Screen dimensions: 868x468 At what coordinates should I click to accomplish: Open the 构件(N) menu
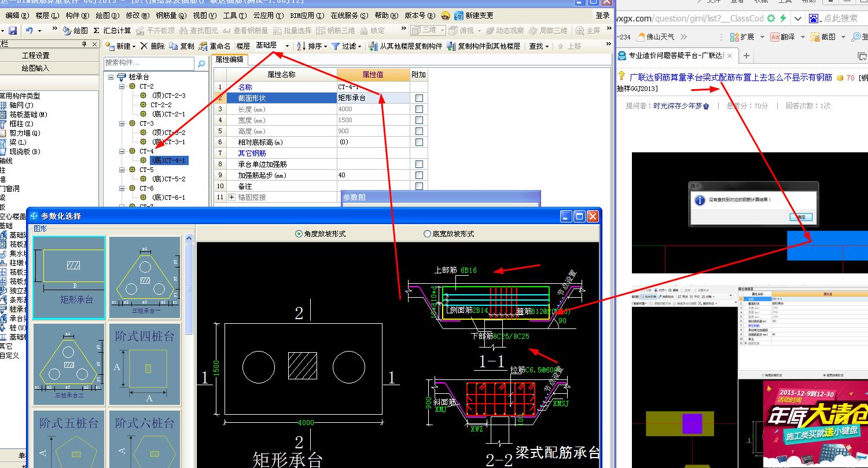point(77,15)
